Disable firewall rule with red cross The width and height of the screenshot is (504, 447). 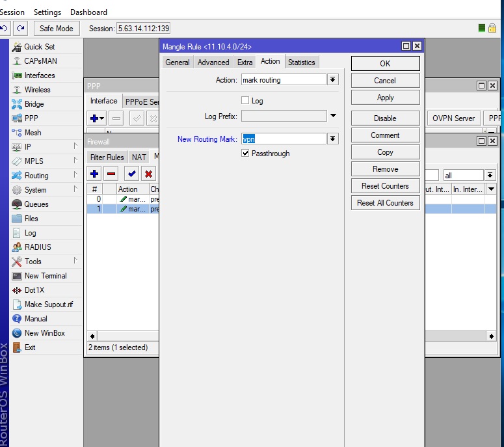[148, 174]
